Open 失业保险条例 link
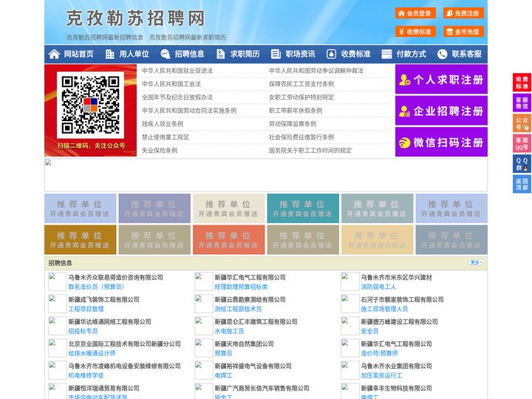The width and height of the screenshot is (532, 399). pyautogui.click(x=160, y=150)
